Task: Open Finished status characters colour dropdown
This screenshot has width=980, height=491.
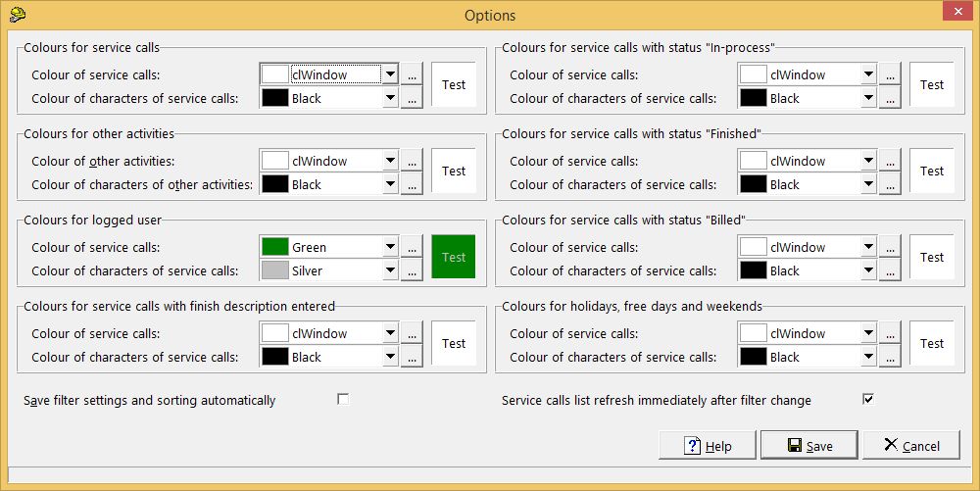Action: pos(868,185)
